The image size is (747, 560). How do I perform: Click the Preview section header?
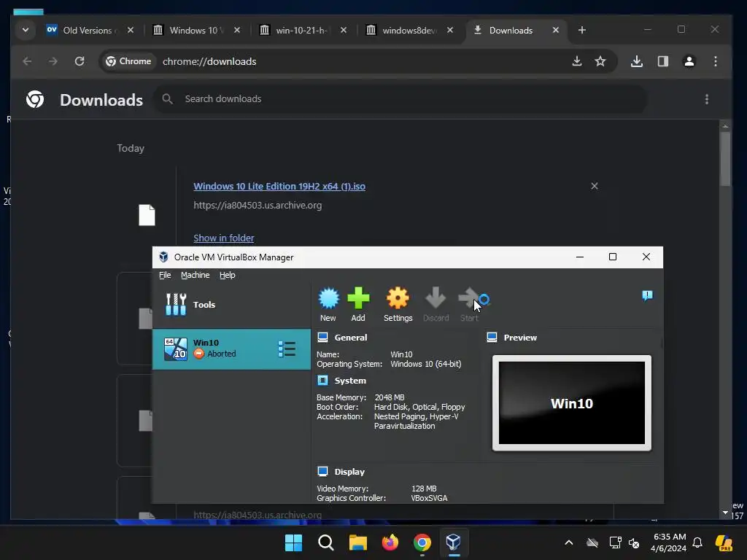[x=519, y=338]
